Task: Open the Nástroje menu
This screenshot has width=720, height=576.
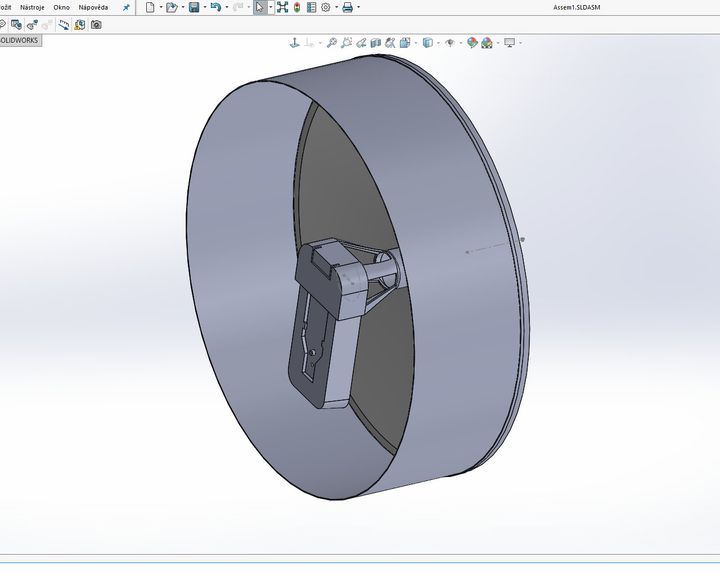Action: [32, 7]
